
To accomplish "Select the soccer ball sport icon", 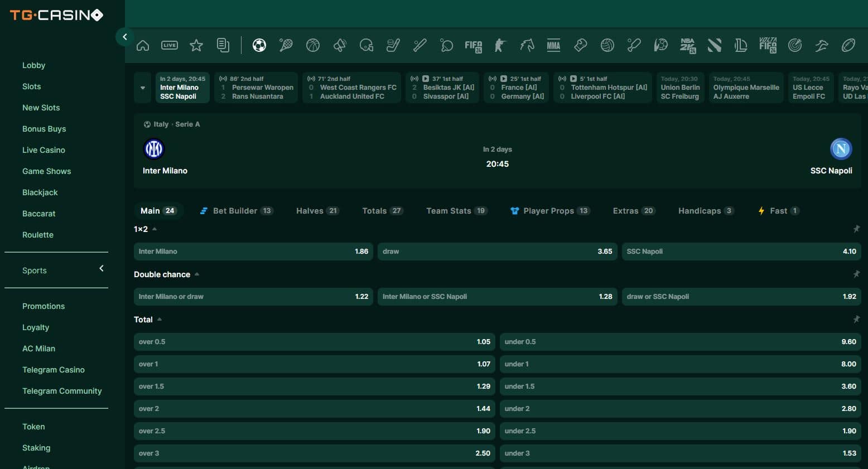I will point(259,45).
